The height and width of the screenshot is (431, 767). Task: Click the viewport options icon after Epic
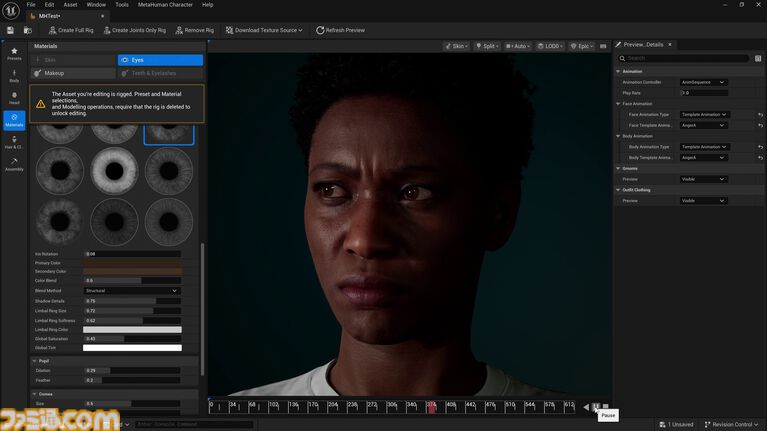[x=603, y=46]
